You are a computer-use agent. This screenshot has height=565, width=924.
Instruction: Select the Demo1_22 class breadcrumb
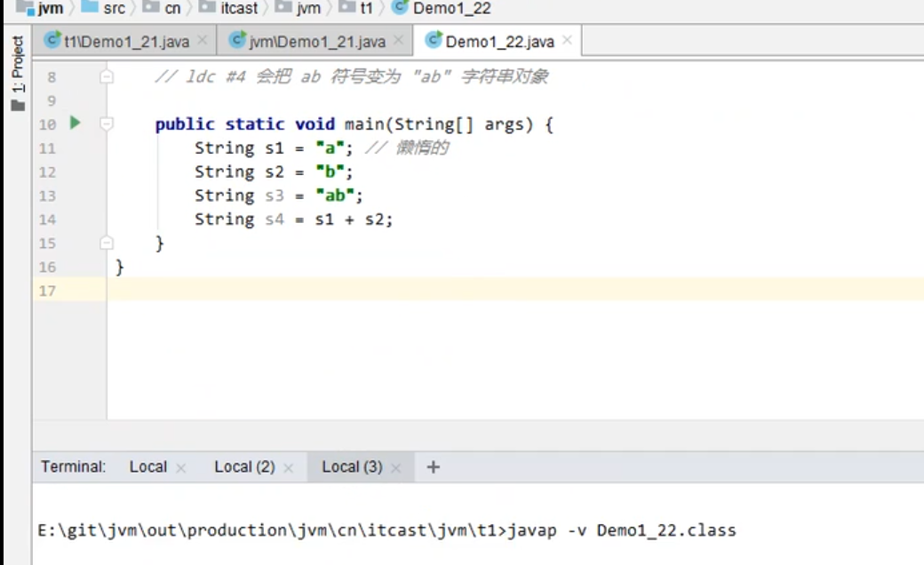pos(442,8)
